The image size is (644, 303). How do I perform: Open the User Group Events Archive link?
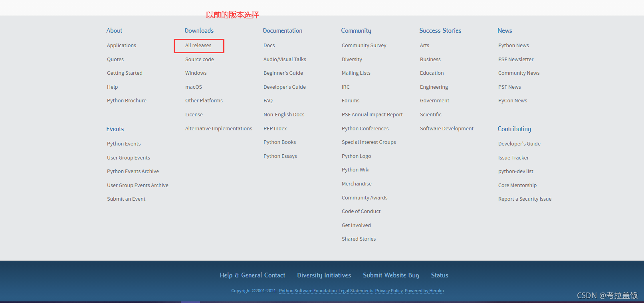tap(138, 185)
